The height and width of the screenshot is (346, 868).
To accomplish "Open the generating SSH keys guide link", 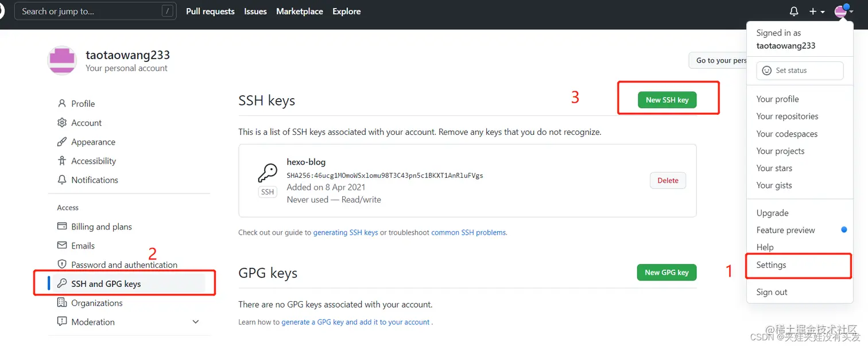I will (x=345, y=232).
